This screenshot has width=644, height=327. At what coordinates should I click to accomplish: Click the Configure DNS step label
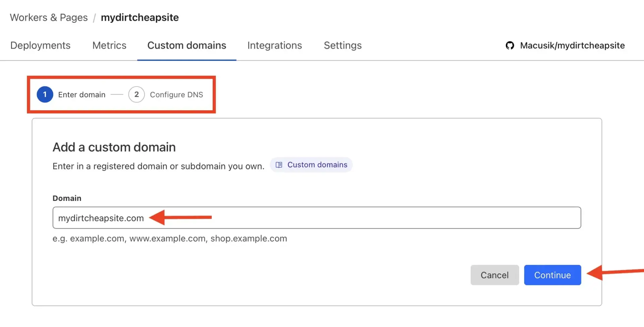[176, 95]
